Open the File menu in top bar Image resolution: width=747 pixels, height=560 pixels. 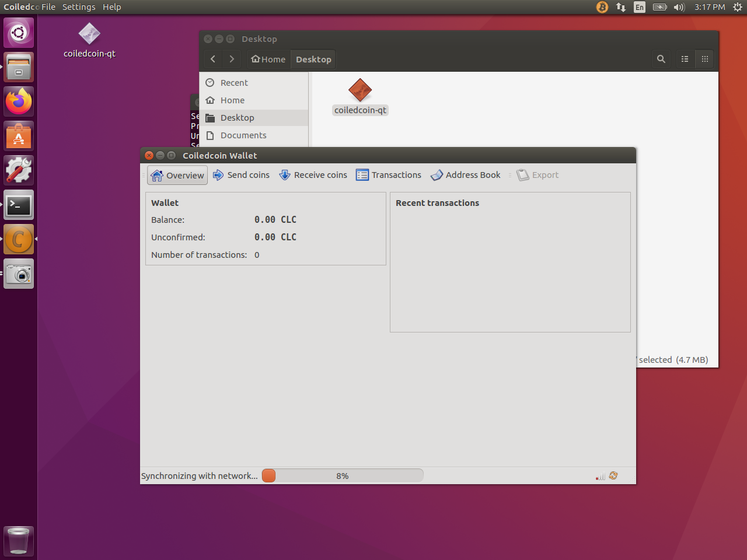tap(48, 7)
